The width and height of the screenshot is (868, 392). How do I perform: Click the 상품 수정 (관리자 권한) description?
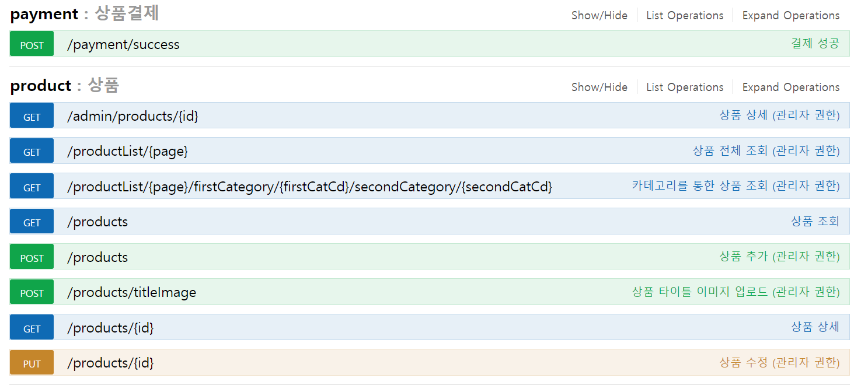[780, 362]
